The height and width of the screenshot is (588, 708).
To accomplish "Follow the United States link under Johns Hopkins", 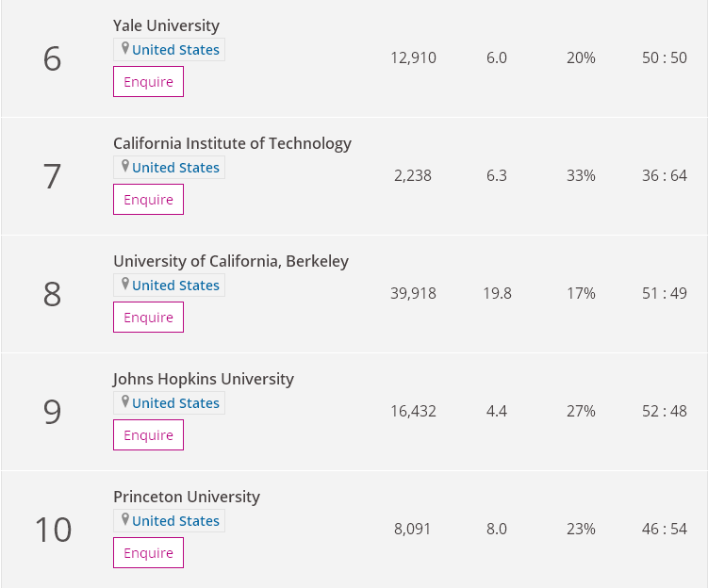I will (x=175, y=403).
